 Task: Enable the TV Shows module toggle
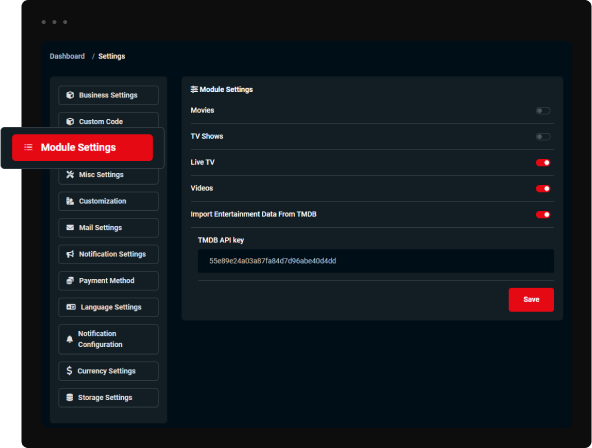coord(543,137)
